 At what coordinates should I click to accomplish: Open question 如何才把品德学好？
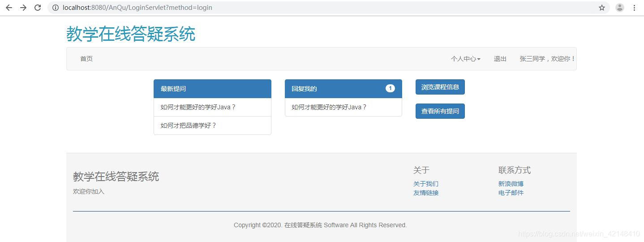pyautogui.click(x=212, y=125)
